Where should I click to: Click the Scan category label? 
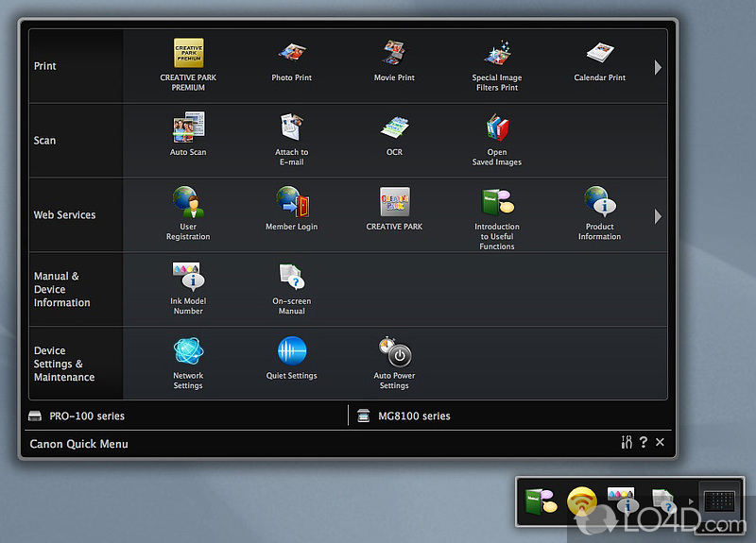(x=45, y=141)
